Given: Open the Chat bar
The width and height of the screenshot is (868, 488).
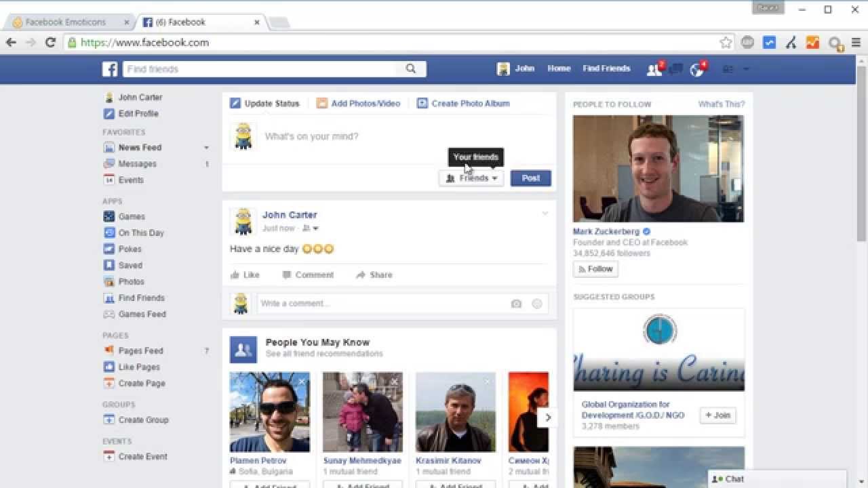Looking at the screenshot, I should [777, 479].
